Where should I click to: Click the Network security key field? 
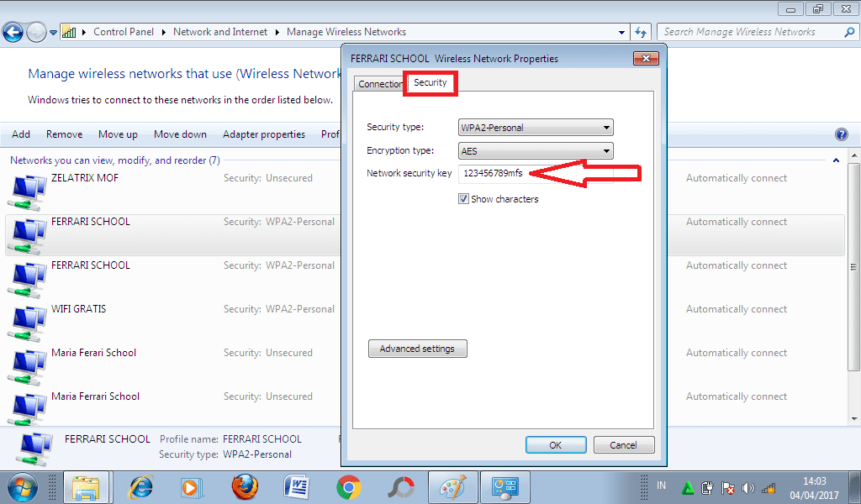click(536, 173)
